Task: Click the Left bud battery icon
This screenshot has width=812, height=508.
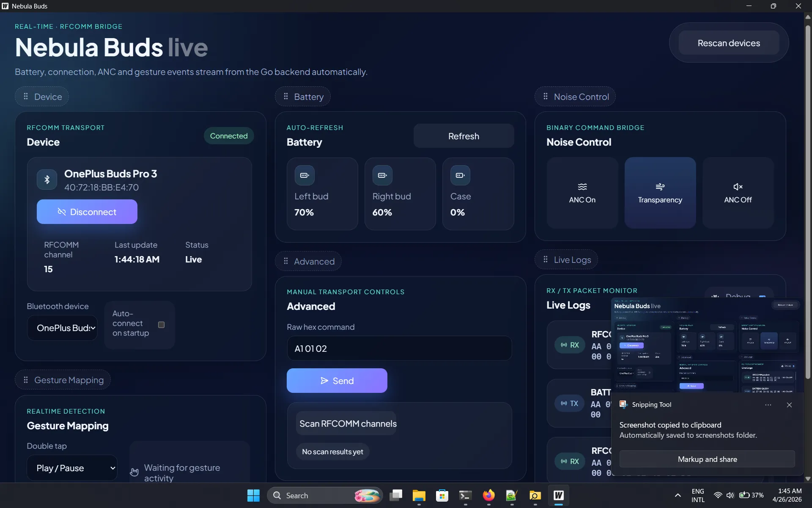Action: tap(304, 175)
